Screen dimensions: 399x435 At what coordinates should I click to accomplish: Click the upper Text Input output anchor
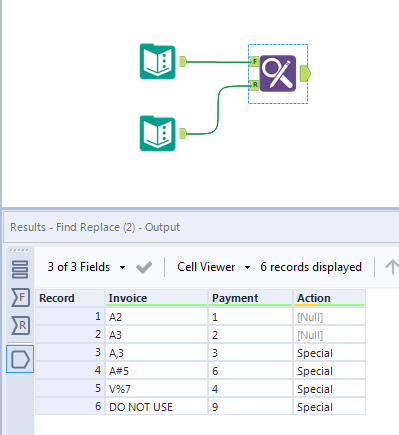pyautogui.click(x=183, y=61)
